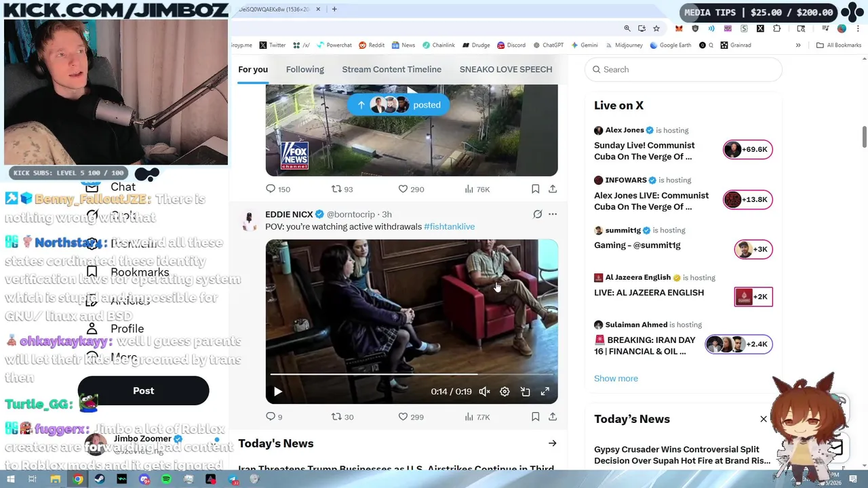Open more options on EDDIE NICX post
The width and height of the screenshot is (868, 488).
coord(553,214)
